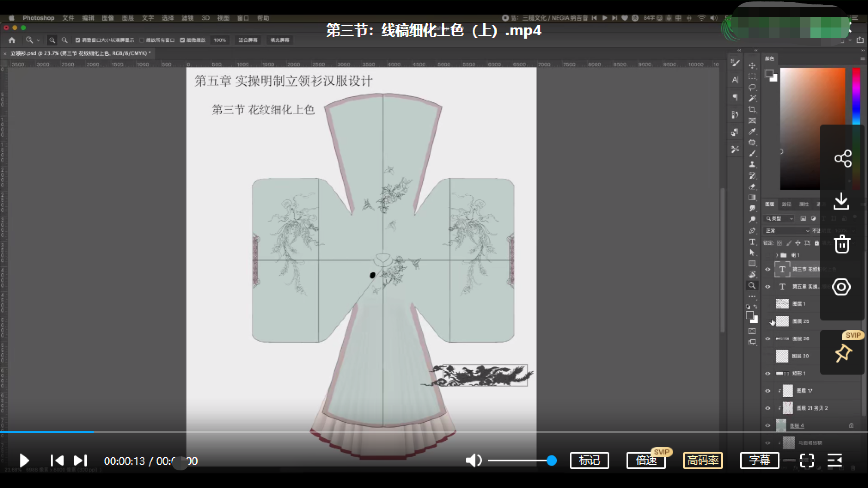Hide the 第五章 text layer visibility eye
The width and height of the screenshot is (868, 488).
767,287
